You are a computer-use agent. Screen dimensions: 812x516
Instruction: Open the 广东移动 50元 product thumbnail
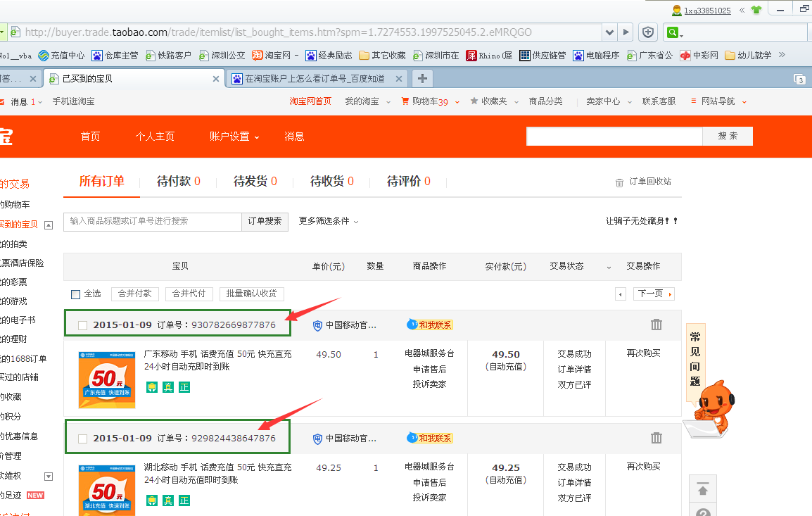click(x=107, y=379)
